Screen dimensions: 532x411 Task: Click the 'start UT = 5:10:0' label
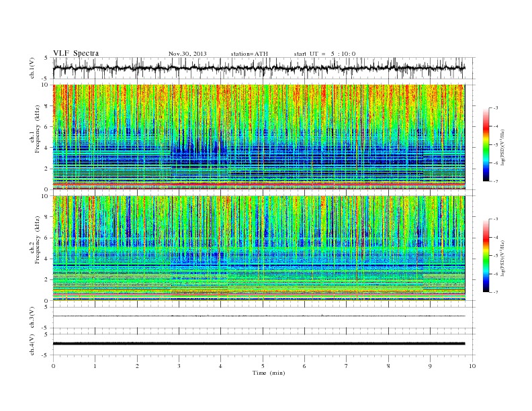pos(324,54)
